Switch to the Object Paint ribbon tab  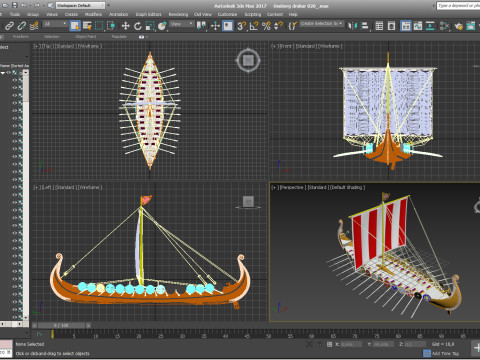coord(86,37)
